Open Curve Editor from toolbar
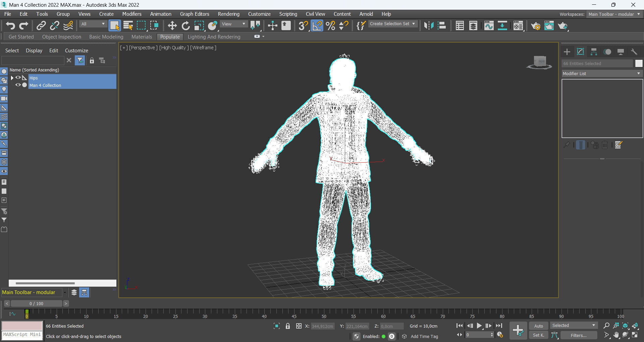The image size is (644, 342). pyautogui.click(x=489, y=26)
